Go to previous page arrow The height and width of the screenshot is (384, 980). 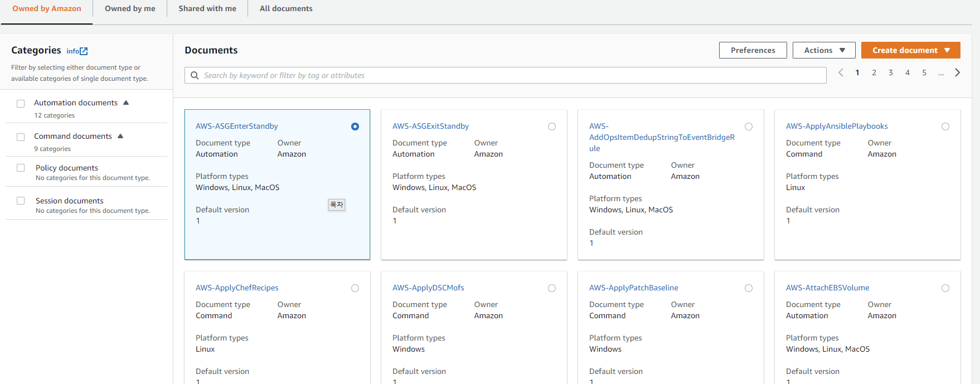[x=841, y=72]
